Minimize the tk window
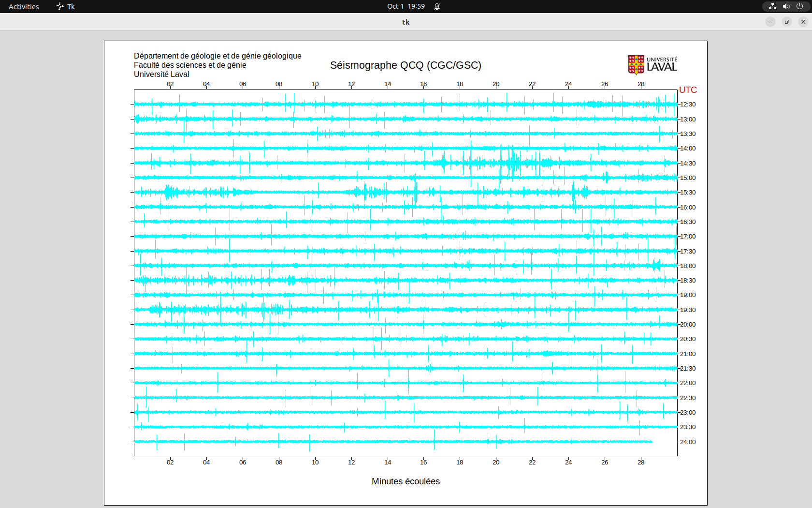Image resolution: width=812 pixels, height=508 pixels. [x=770, y=22]
